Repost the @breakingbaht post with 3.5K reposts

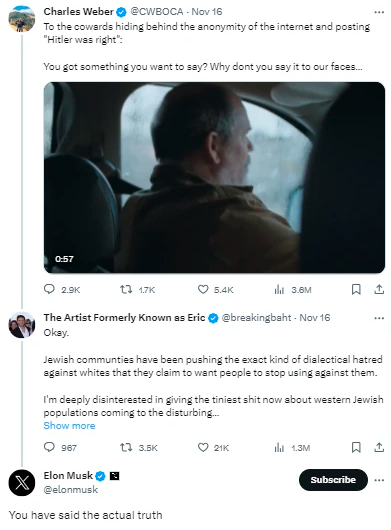click(x=126, y=448)
